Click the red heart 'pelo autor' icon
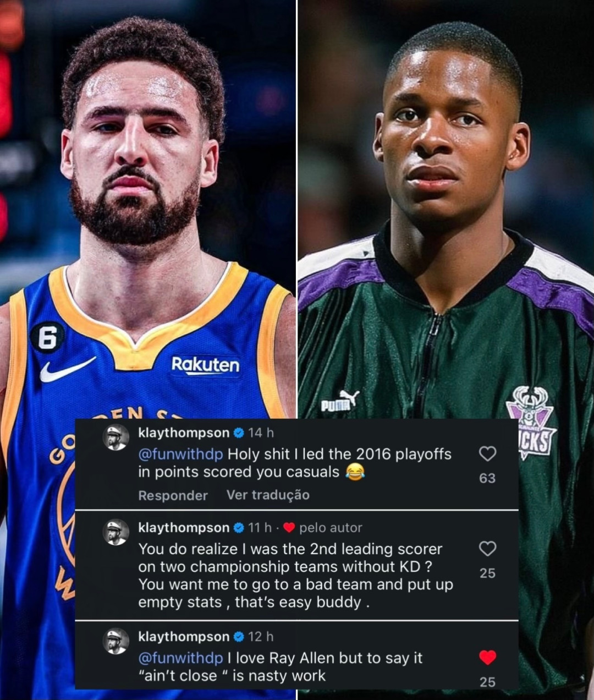 coord(289,528)
